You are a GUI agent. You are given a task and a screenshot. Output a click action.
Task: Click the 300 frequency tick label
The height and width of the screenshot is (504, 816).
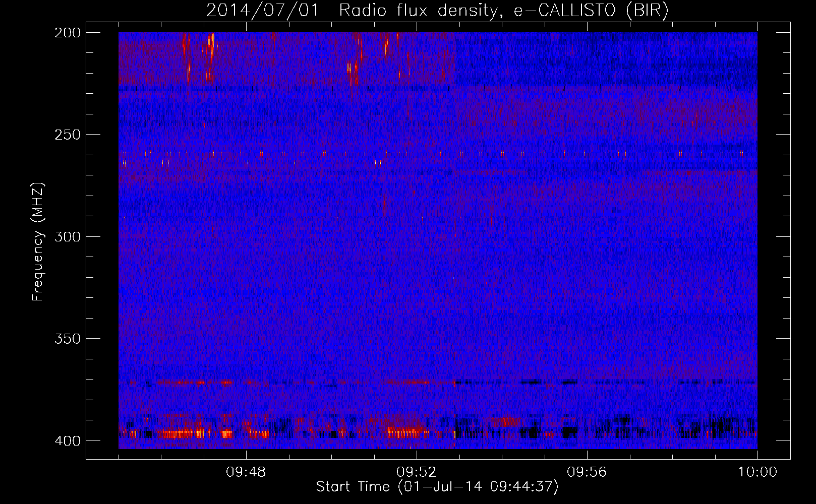coord(67,236)
